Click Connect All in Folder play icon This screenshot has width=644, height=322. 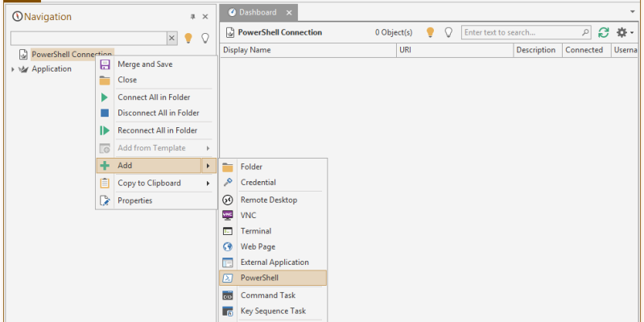[105, 97]
